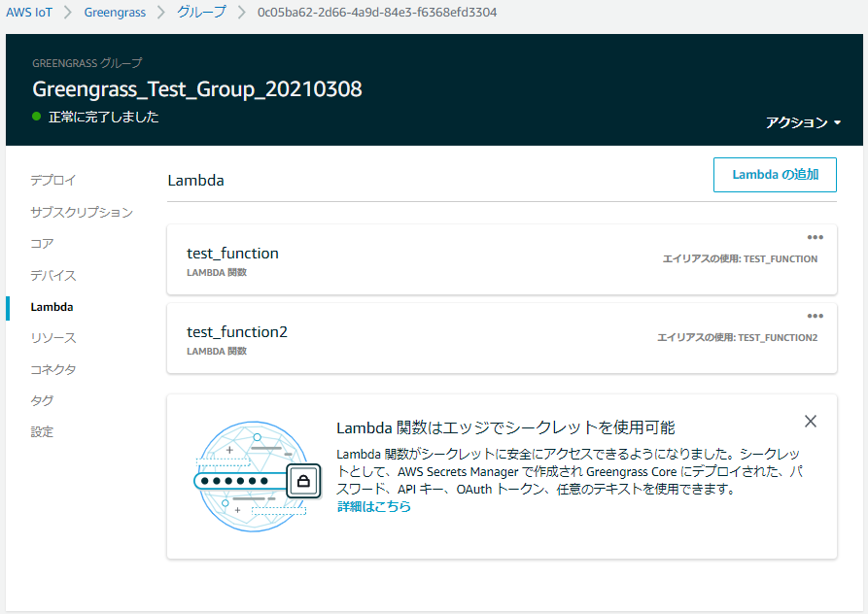The width and height of the screenshot is (868, 614).
Task: Open the コネクタ section
Action: tap(53, 369)
